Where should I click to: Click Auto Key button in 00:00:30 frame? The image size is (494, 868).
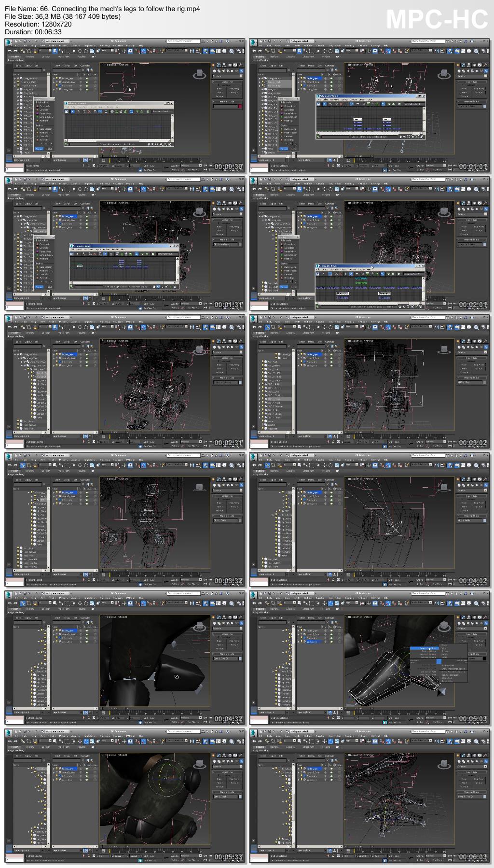(x=175, y=165)
